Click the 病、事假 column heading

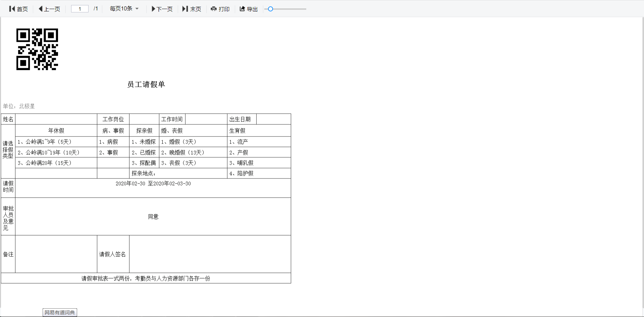pos(113,131)
